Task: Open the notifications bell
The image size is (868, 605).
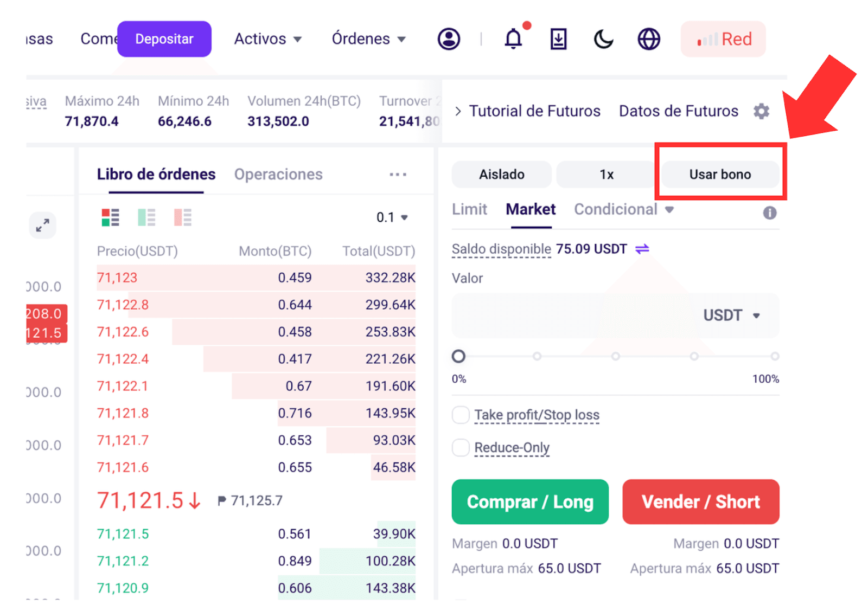Action: 513,39
